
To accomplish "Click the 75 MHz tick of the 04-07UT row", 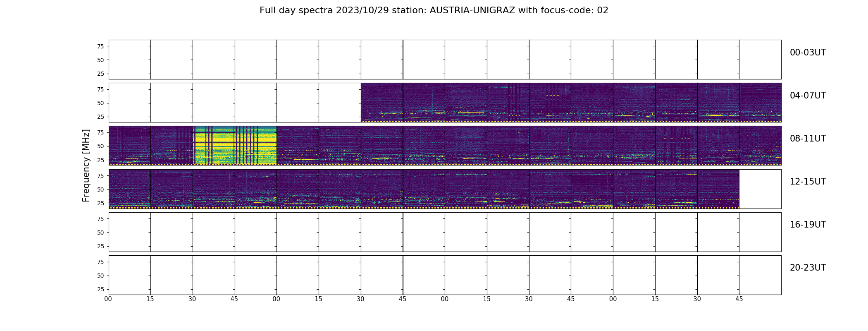I will point(100,89).
